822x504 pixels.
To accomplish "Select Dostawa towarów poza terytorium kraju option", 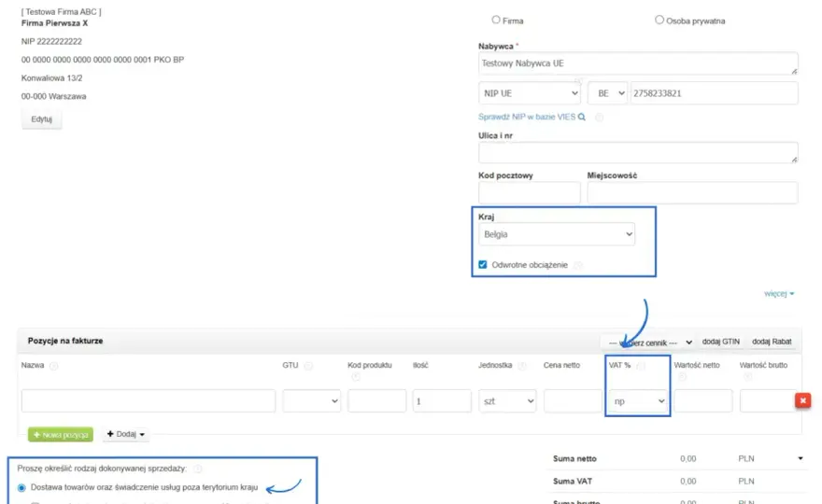I will coord(21,488).
